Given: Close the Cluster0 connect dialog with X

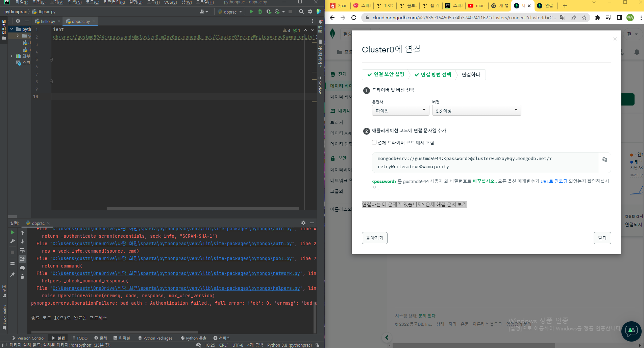Looking at the screenshot, I should point(615,39).
